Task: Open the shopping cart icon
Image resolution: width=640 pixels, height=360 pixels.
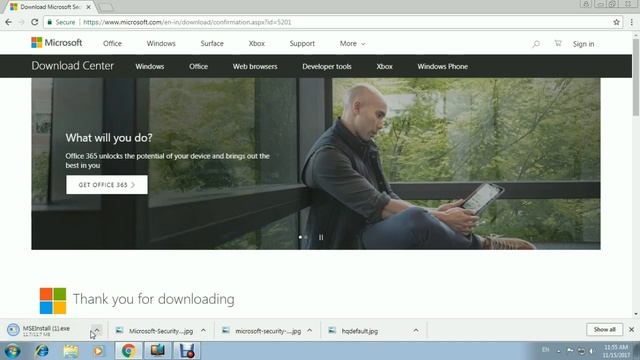Action: point(558,43)
